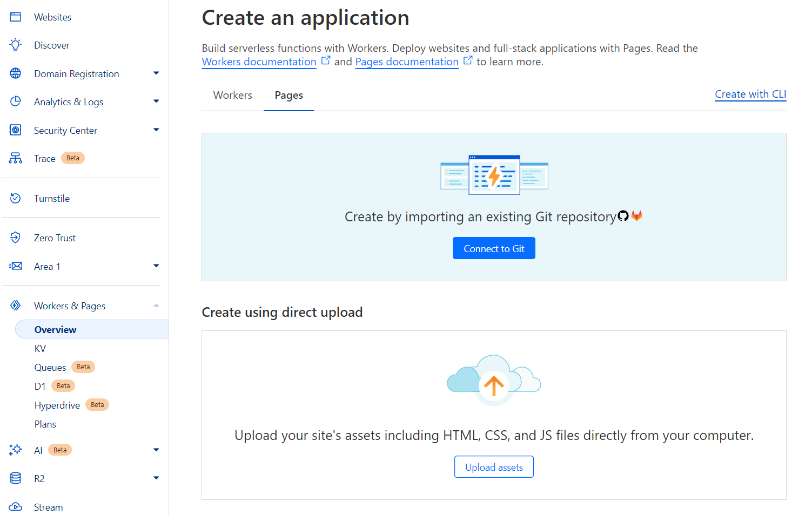Open the KV submenu item
This screenshot has width=812, height=515.
(41, 349)
